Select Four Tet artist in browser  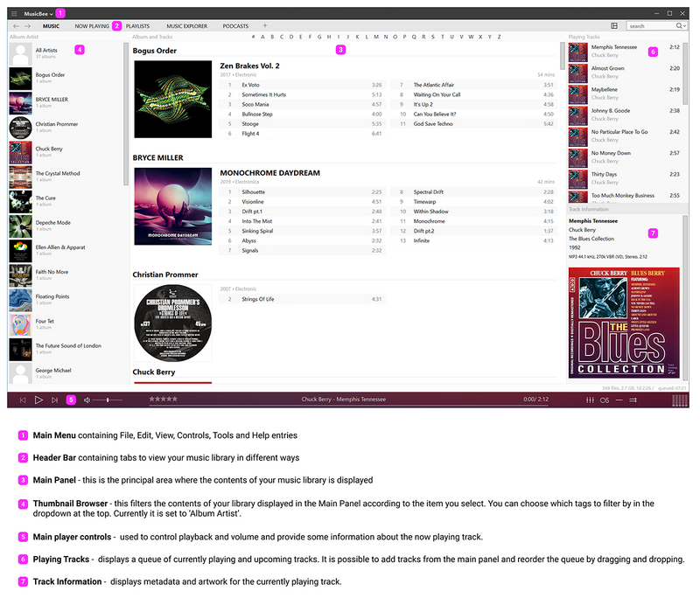pyautogui.click(x=66, y=324)
